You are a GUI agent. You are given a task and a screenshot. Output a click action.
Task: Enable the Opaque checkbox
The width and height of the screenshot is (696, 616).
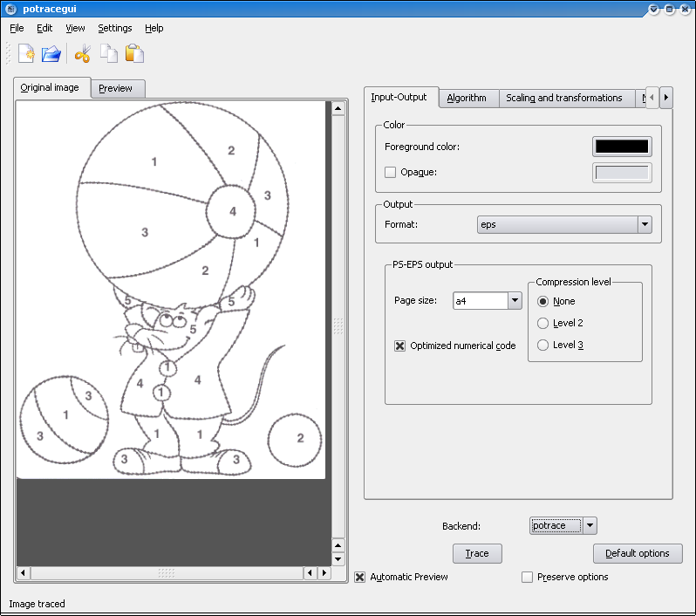pyautogui.click(x=390, y=172)
